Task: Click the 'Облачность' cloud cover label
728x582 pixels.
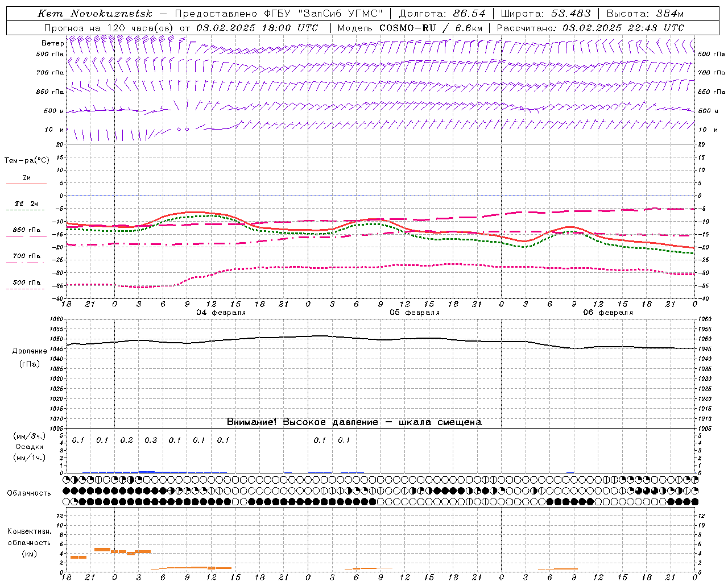Action: pyautogui.click(x=29, y=493)
